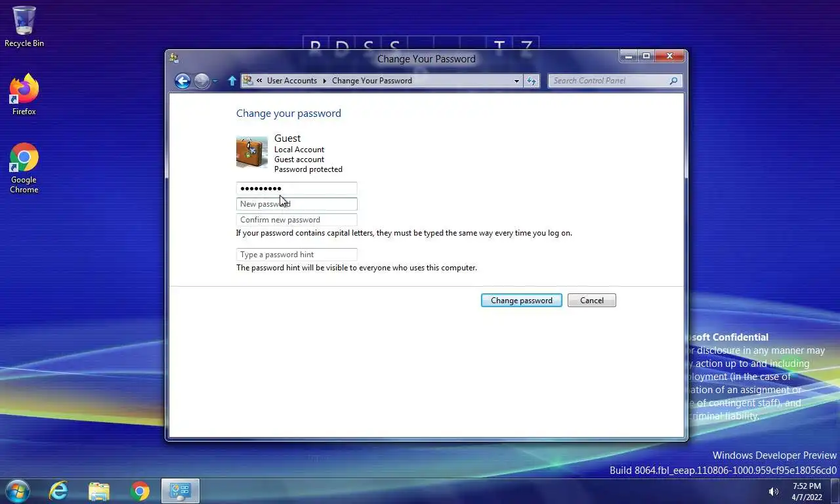Launch Chrome from the taskbar
This screenshot has height=504, width=840.
tap(140, 490)
